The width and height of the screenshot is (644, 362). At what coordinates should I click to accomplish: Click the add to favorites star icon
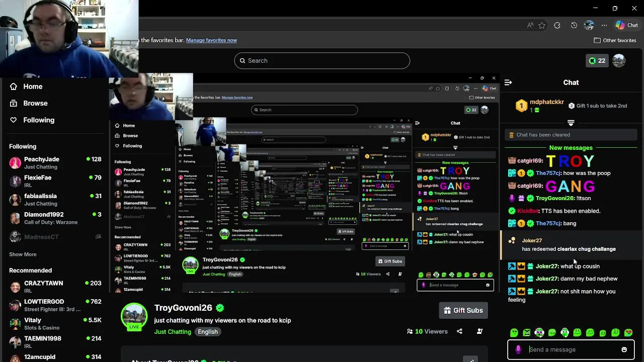[542, 25]
